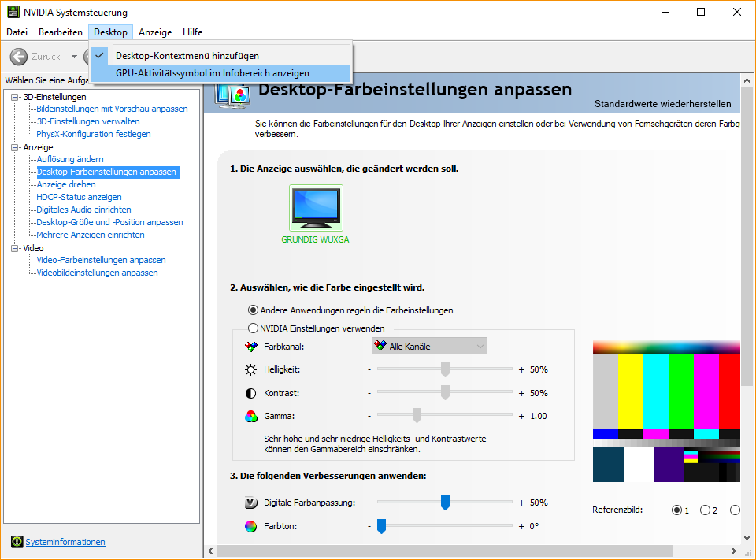Click the Helligkeit slider handle
The height and width of the screenshot is (560, 756).
445,369
